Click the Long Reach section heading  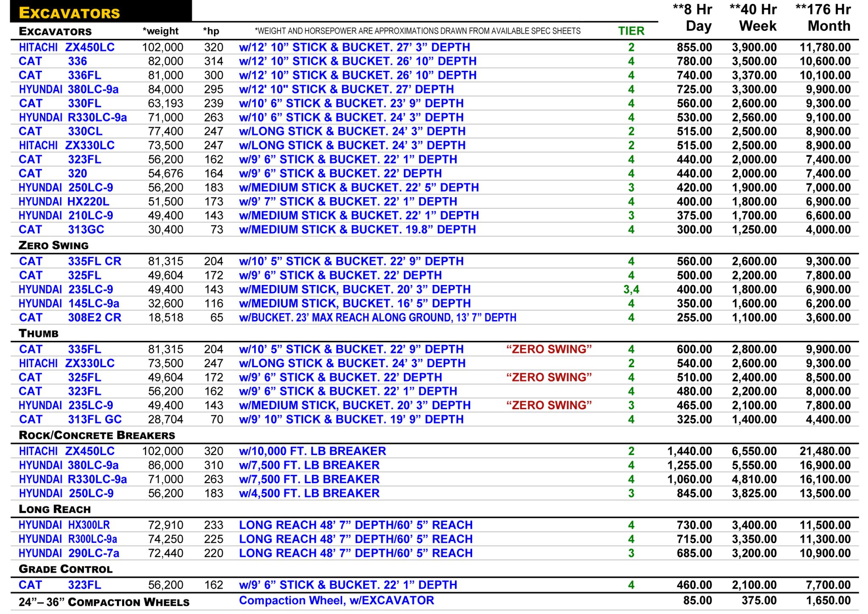point(55,509)
